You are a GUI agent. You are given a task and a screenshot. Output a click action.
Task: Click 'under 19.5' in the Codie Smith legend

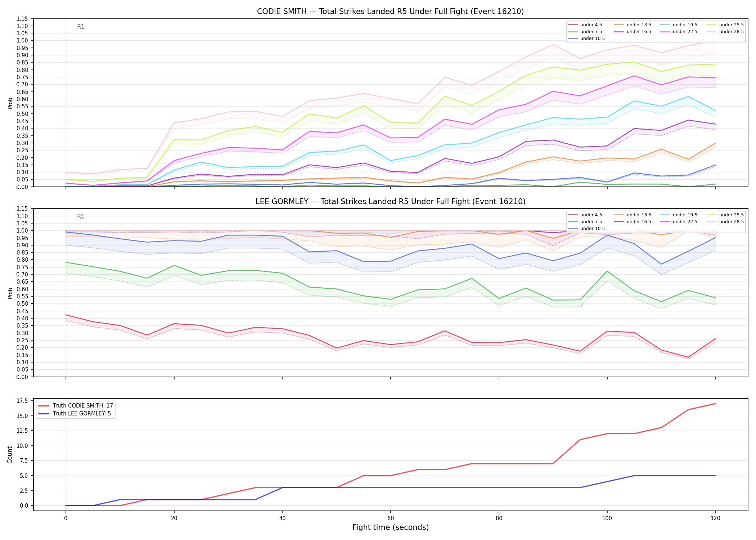point(685,25)
